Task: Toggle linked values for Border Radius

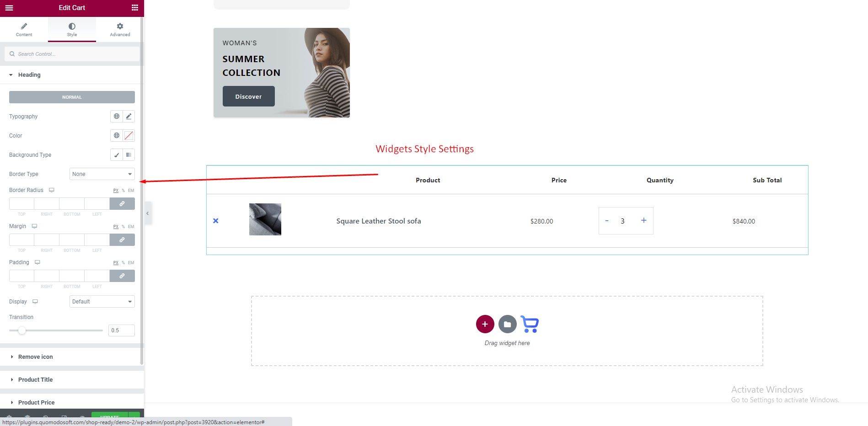Action: [122, 204]
